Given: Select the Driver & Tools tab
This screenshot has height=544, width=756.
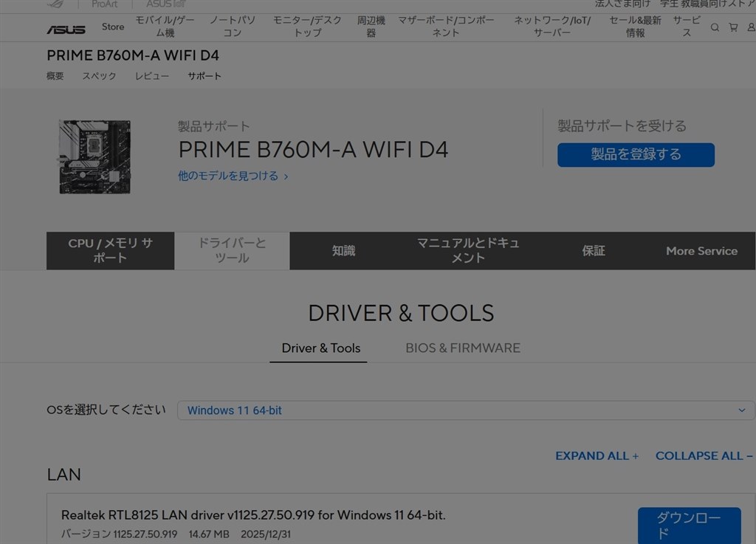Looking at the screenshot, I should pos(318,348).
